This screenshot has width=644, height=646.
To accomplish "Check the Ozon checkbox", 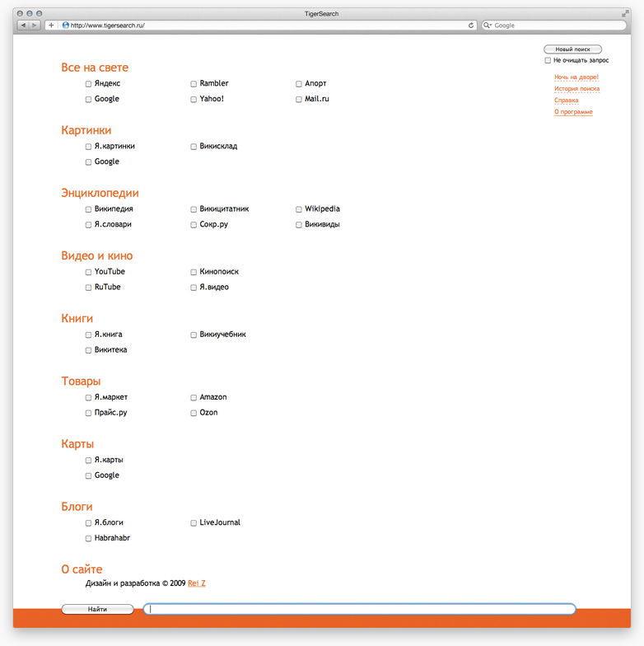I will (x=194, y=413).
